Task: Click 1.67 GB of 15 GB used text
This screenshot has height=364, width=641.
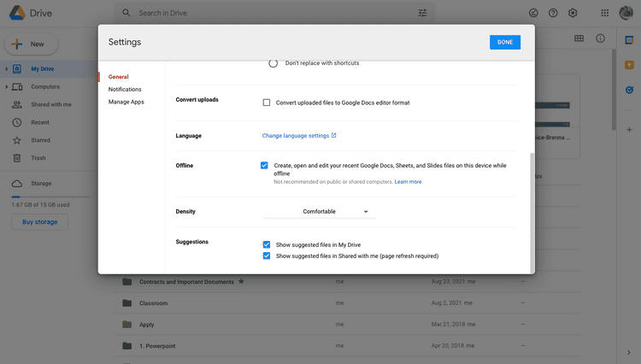Action: (x=40, y=205)
